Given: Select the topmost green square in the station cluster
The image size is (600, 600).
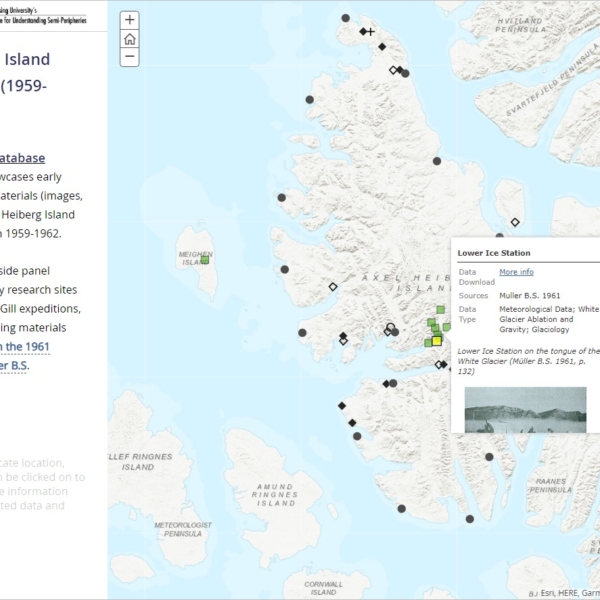Looking at the screenshot, I should pos(440,310).
